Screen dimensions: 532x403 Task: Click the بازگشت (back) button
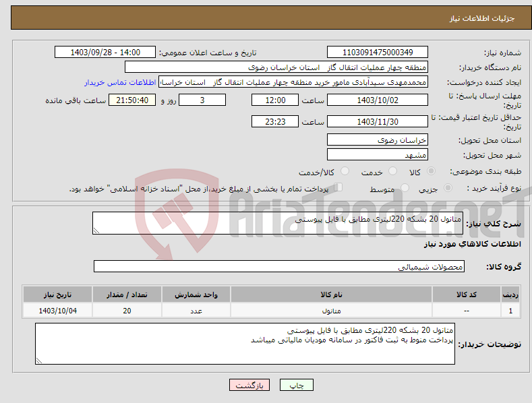point(249,385)
